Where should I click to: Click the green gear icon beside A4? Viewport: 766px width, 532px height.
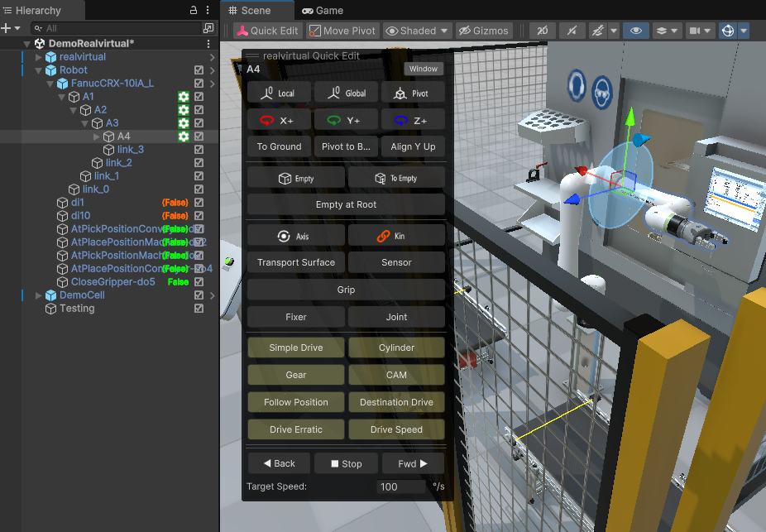(183, 137)
